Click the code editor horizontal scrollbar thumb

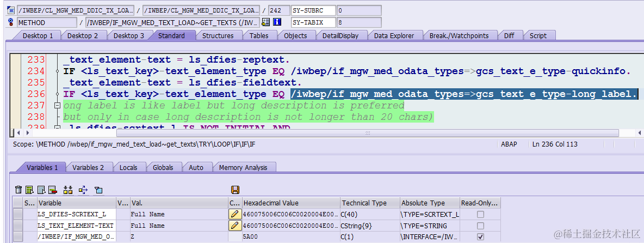368,133
